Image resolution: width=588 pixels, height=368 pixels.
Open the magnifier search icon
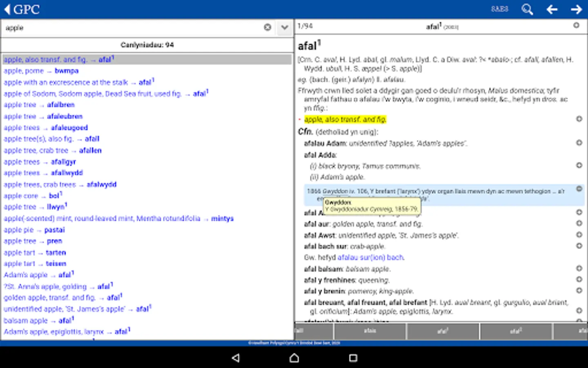click(527, 9)
